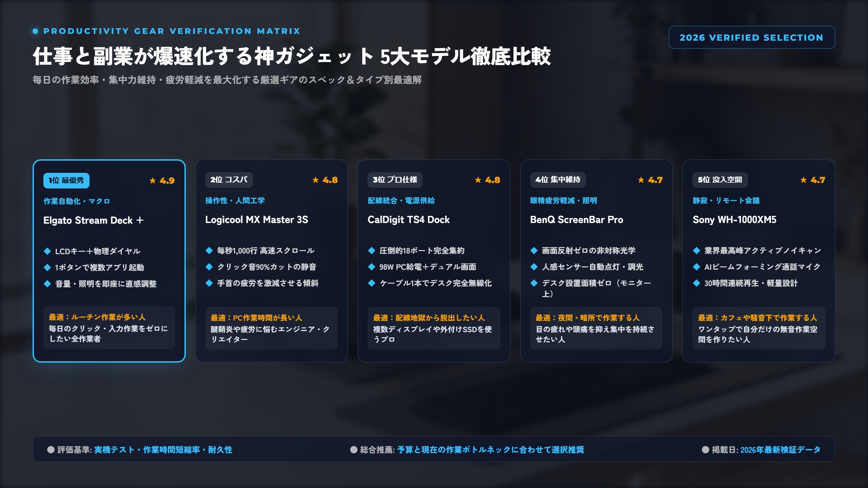Click the 作業自動化・マクロ category label
Viewport: 868px width, 488px height.
(77, 201)
